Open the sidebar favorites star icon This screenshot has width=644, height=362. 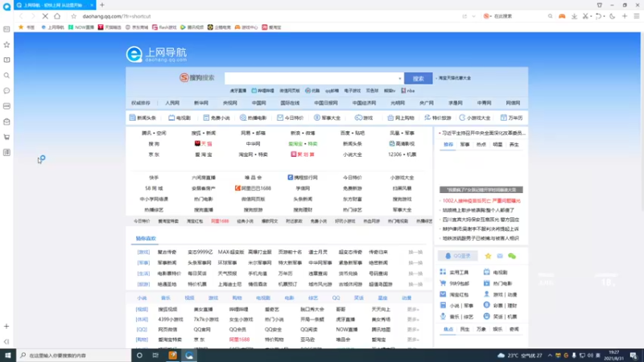(6, 44)
